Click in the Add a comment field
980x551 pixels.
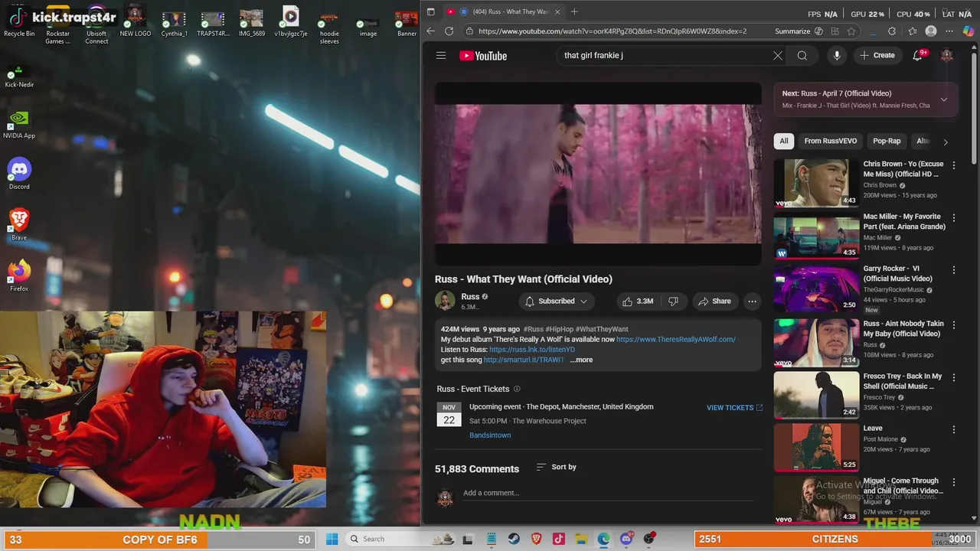608,494
